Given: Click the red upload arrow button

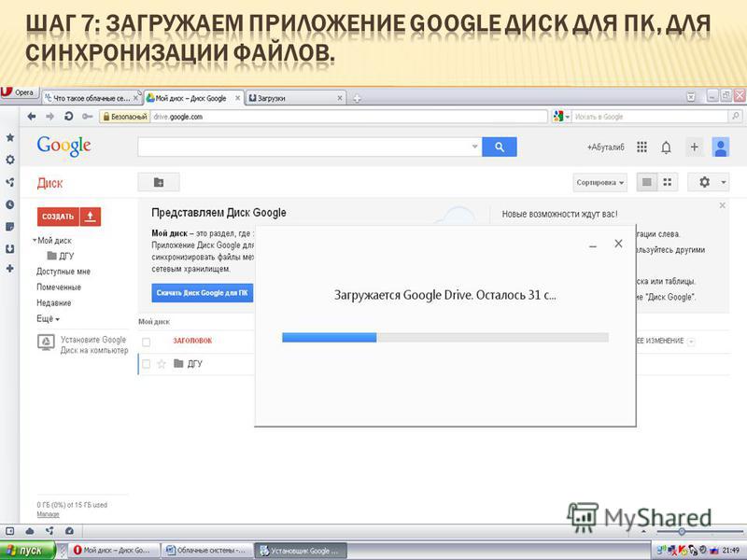Looking at the screenshot, I should pyautogui.click(x=91, y=217).
